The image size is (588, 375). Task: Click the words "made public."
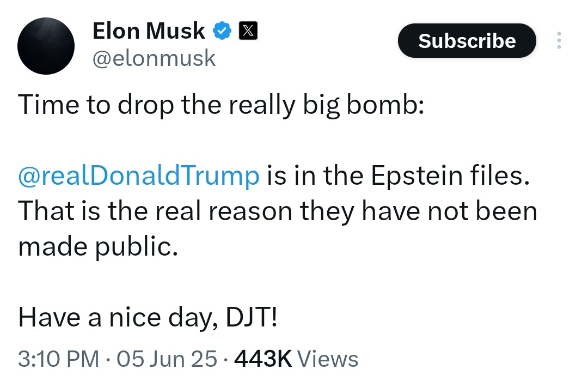(98, 247)
